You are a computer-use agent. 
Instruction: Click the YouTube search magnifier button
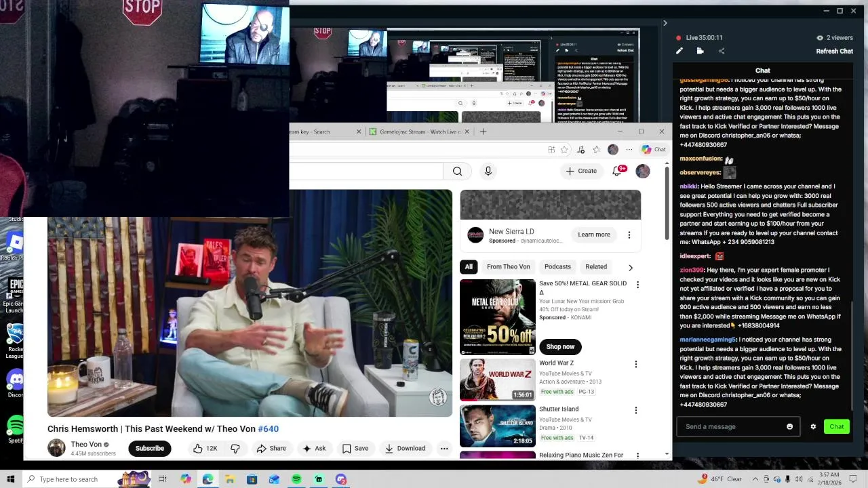[x=458, y=171]
